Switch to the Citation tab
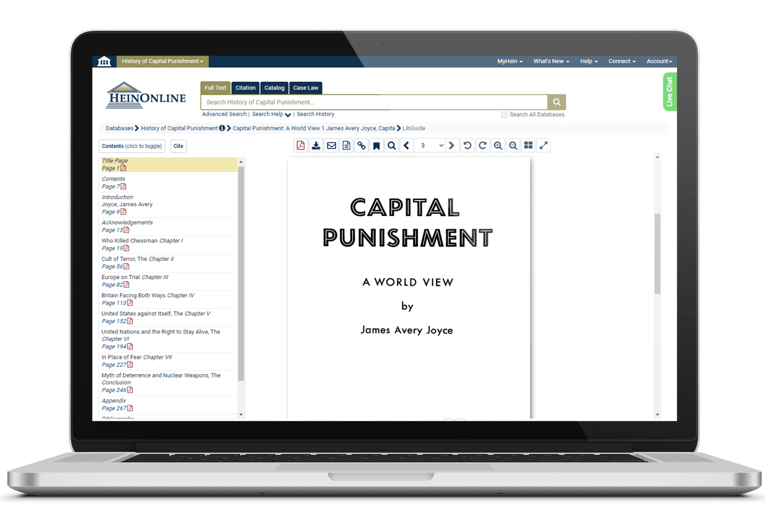Viewport: 766px width, 532px height. [246, 88]
